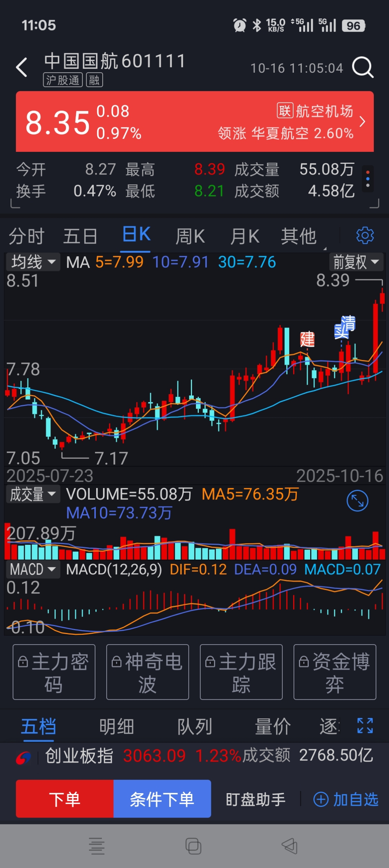The image size is (389, 868).
Task: Open the 量价 volume-price tab
Action: click(273, 726)
